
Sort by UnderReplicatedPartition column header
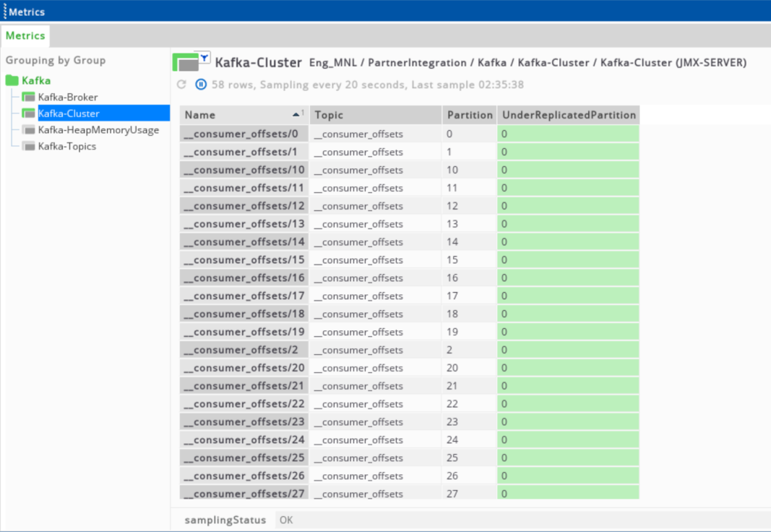tap(569, 114)
